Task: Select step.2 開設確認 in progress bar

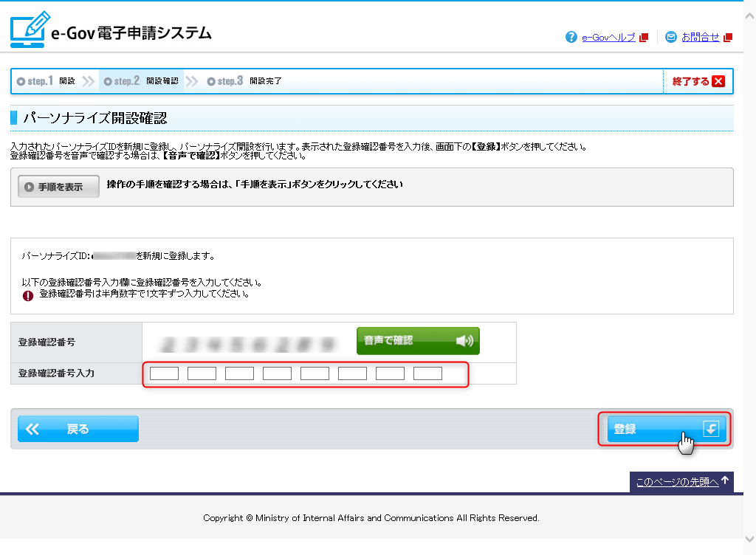Action: coord(141,81)
